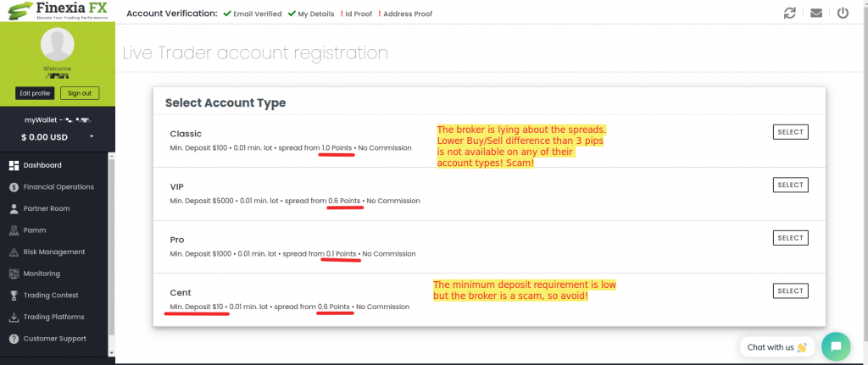This screenshot has width=868, height=365.
Task: Click the Select Account Type heading
Action: 225,102
